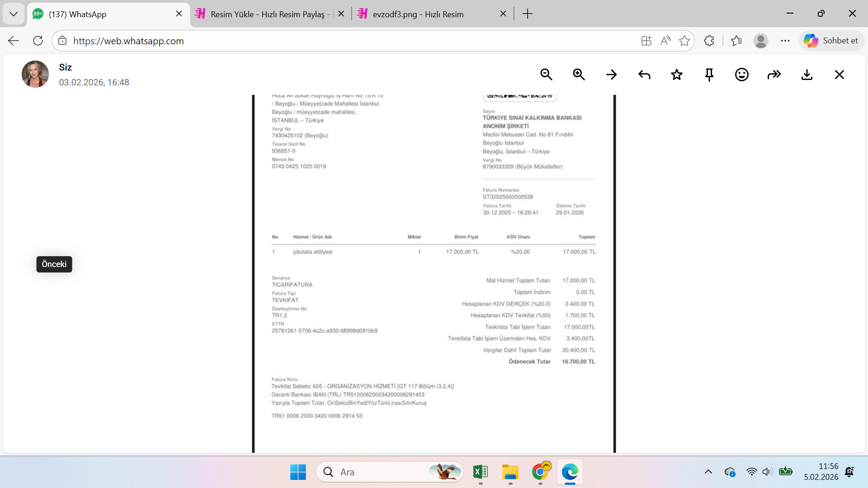The width and height of the screenshot is (868, 488).
Task: Close the WhatsApp image viewer
Action: pyautogui.click(x=840, y=75)
